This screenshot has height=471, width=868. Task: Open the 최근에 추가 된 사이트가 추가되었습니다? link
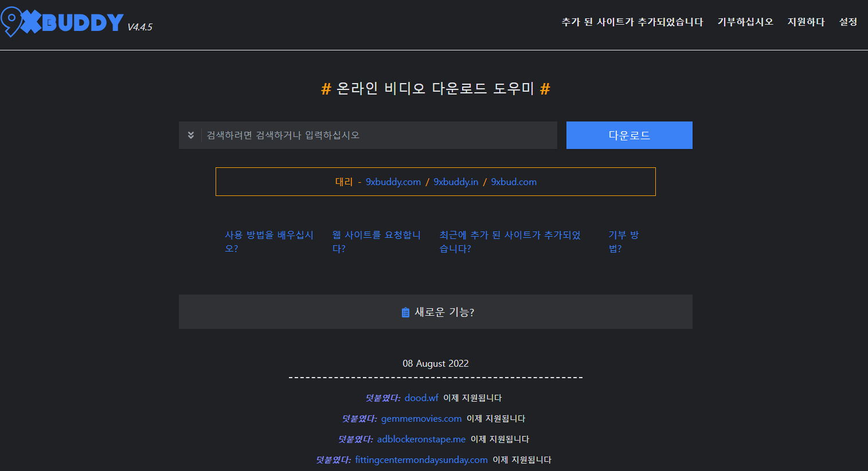pos(510,242)
